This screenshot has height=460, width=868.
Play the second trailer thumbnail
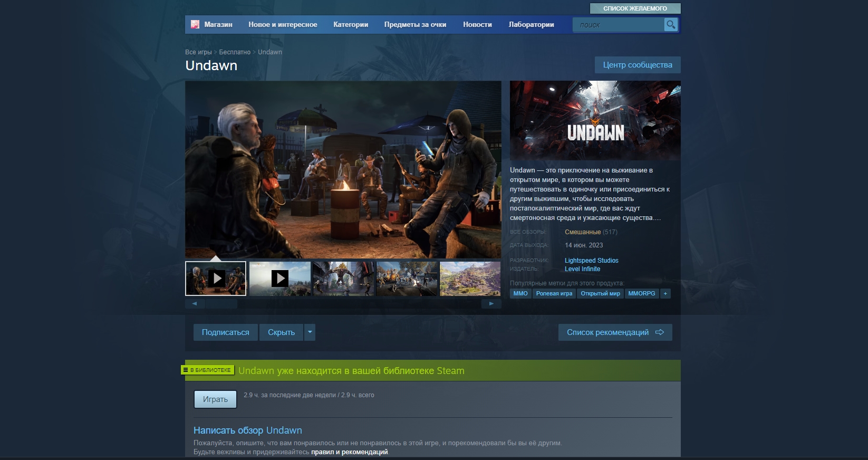279,279
